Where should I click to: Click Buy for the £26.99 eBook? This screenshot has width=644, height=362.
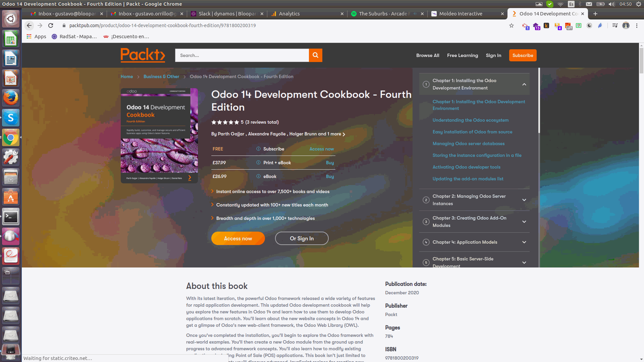pos(330,176)
